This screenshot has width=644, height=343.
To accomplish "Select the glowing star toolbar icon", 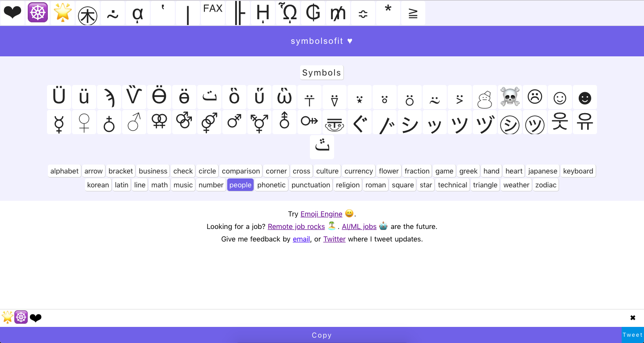I will tap(63, 13).
